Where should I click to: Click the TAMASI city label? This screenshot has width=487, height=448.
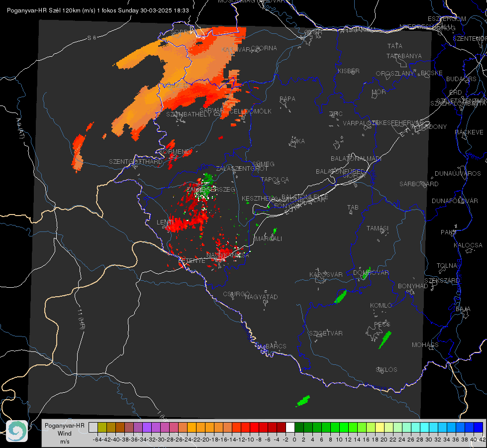pos(378,228)
